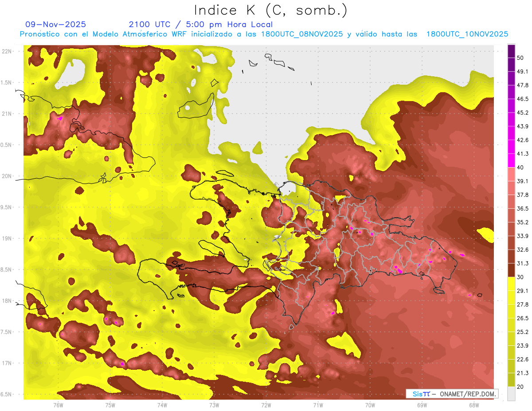Click the '76W' longitude label

(x=58, y=405)
